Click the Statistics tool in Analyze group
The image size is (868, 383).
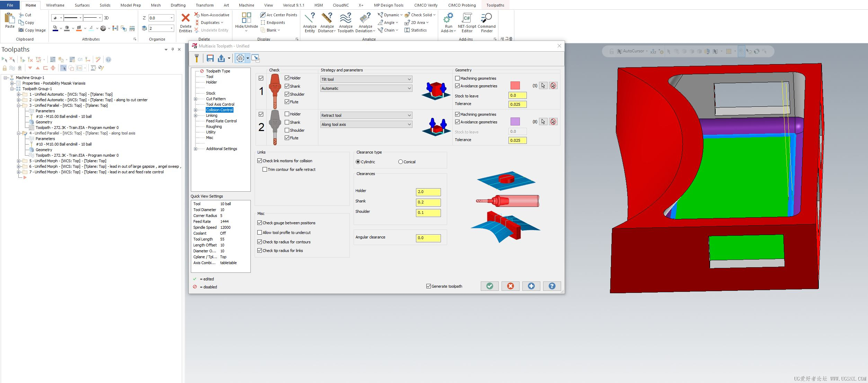416,30
